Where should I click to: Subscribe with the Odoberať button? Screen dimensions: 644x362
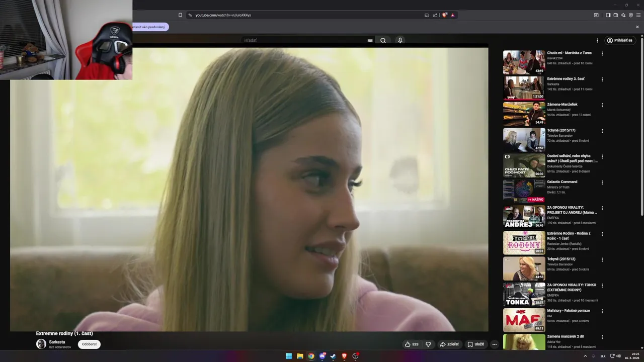[89, 344]
